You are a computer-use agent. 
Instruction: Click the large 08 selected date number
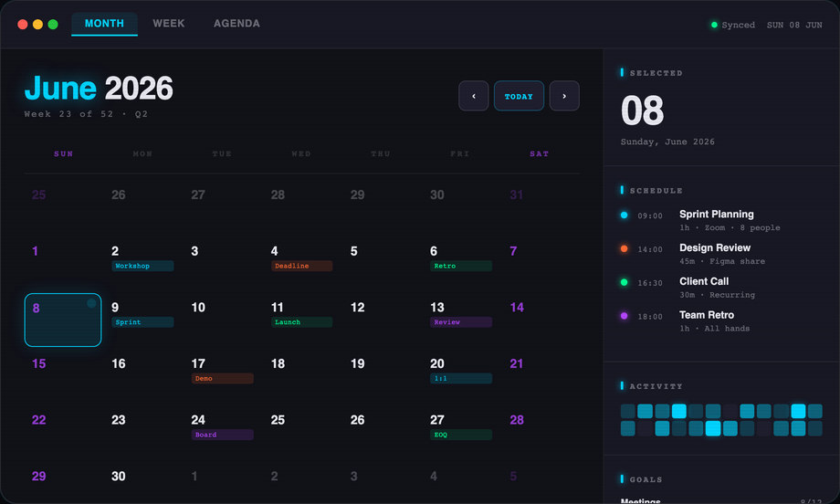[x=642, y=110]
